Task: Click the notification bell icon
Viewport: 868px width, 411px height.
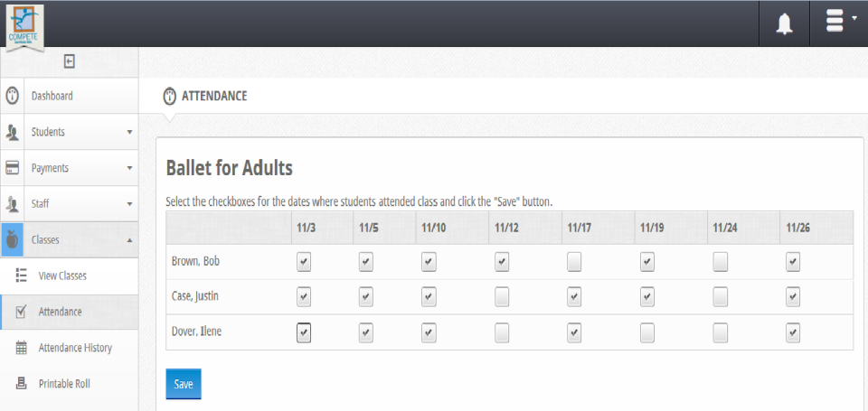Action: coord(784,24)
